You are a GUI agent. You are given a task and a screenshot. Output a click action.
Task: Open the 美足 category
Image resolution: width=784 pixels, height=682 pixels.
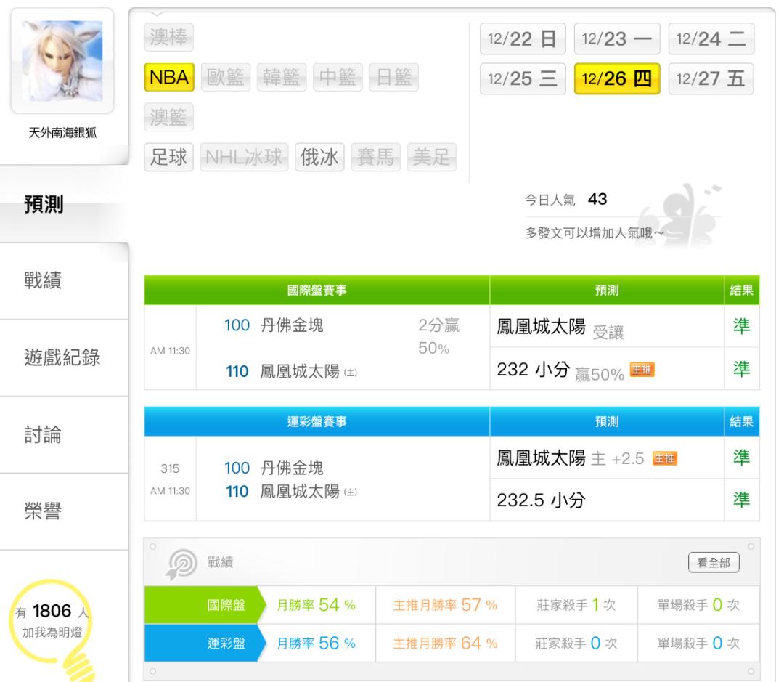(431, 157)
